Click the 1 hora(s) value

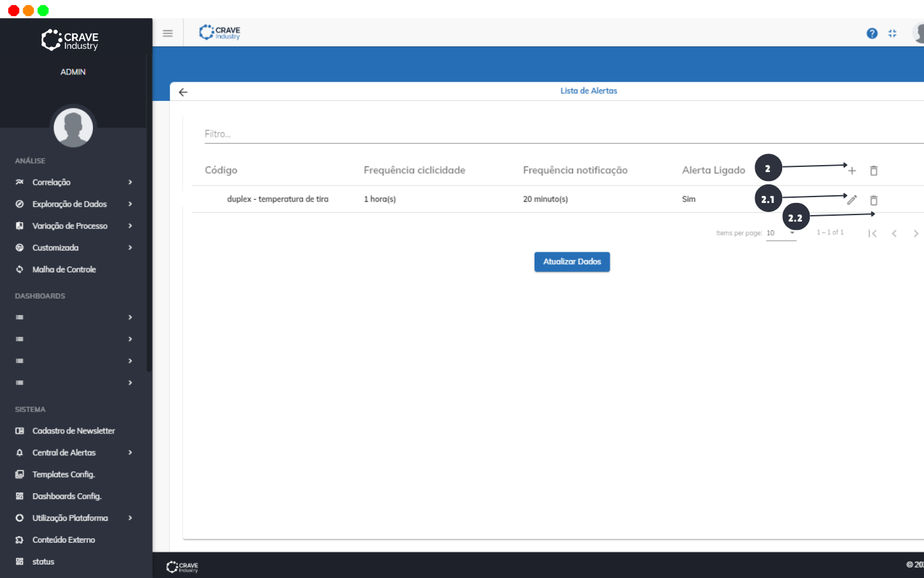(380, 199)
